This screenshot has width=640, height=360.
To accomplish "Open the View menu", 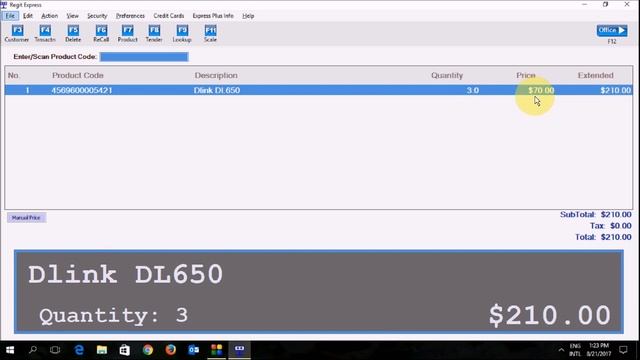I will pos(73,16).
